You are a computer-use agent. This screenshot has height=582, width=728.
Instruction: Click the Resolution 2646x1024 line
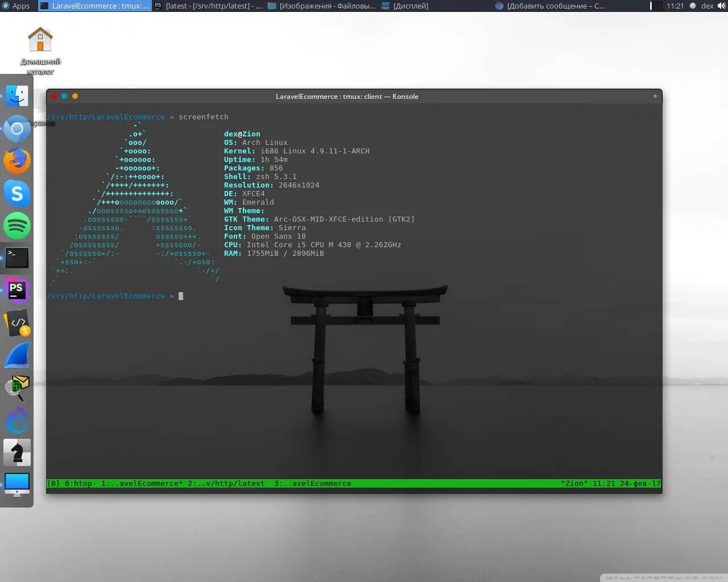[272, 185]
